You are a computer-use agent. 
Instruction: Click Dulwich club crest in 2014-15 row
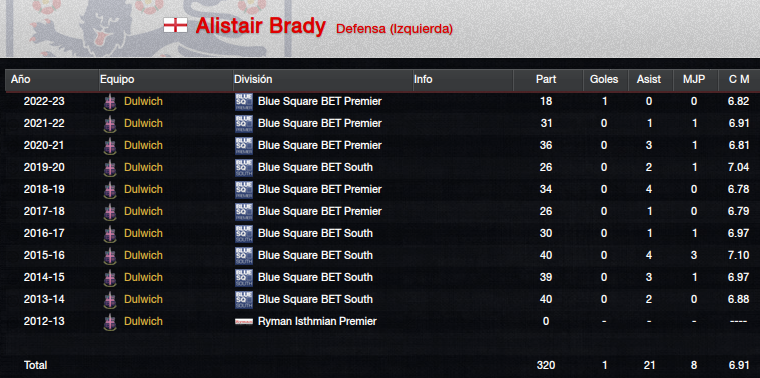click(111, 278)
